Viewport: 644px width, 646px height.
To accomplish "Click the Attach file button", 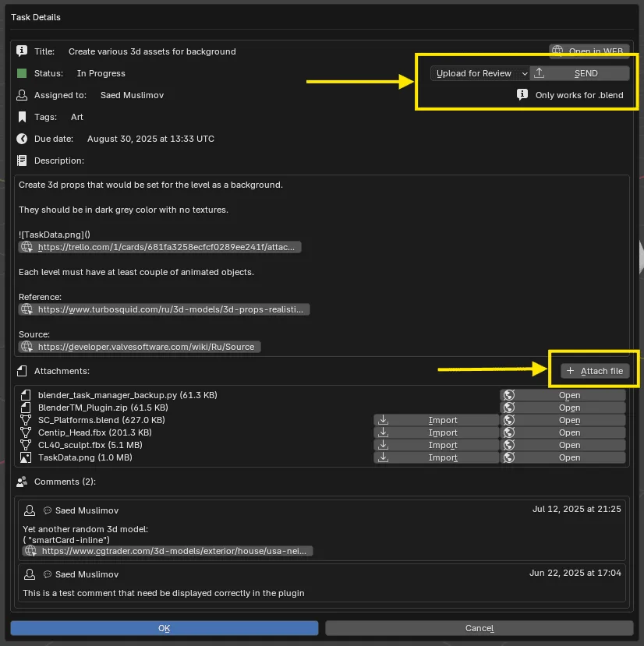I will coord(594,370).
